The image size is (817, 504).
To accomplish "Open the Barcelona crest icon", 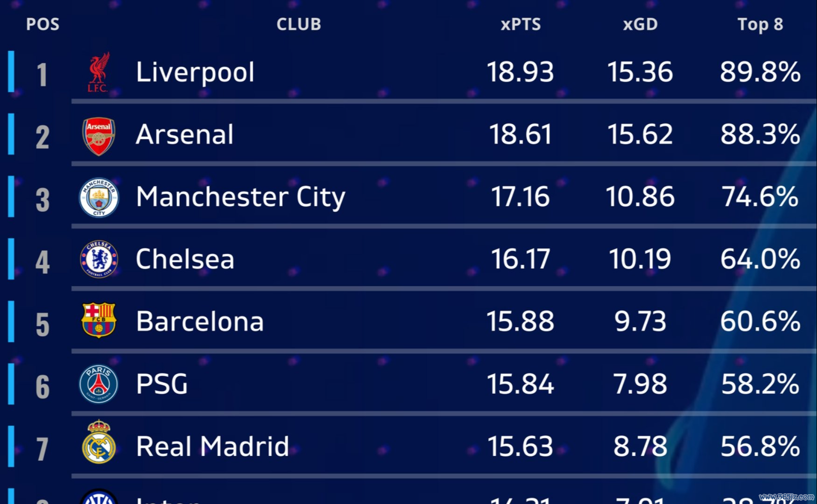I will [99, 321].
